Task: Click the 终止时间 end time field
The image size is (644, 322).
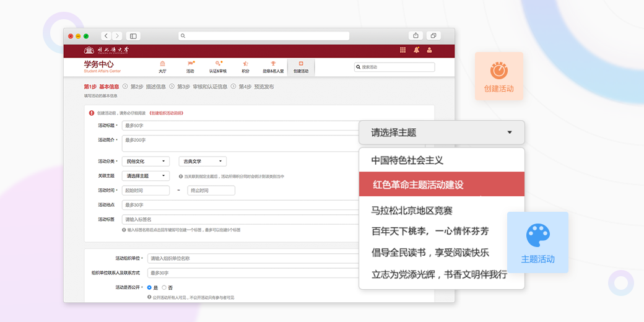Action: pyautogui.click(x=211, y=191)
